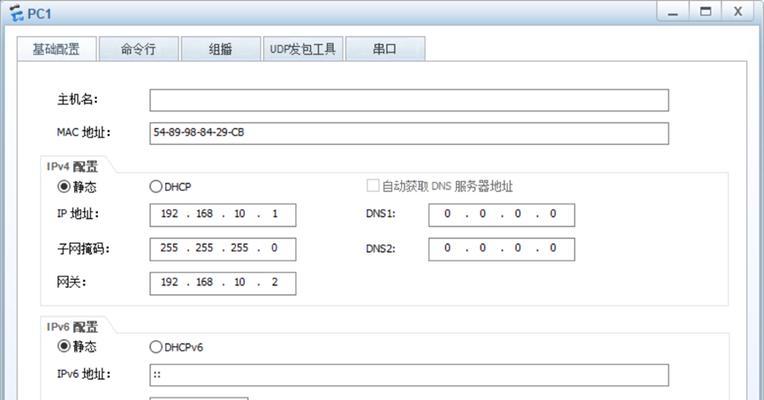Close the PC1 window
764x400 pixels.
738,12
